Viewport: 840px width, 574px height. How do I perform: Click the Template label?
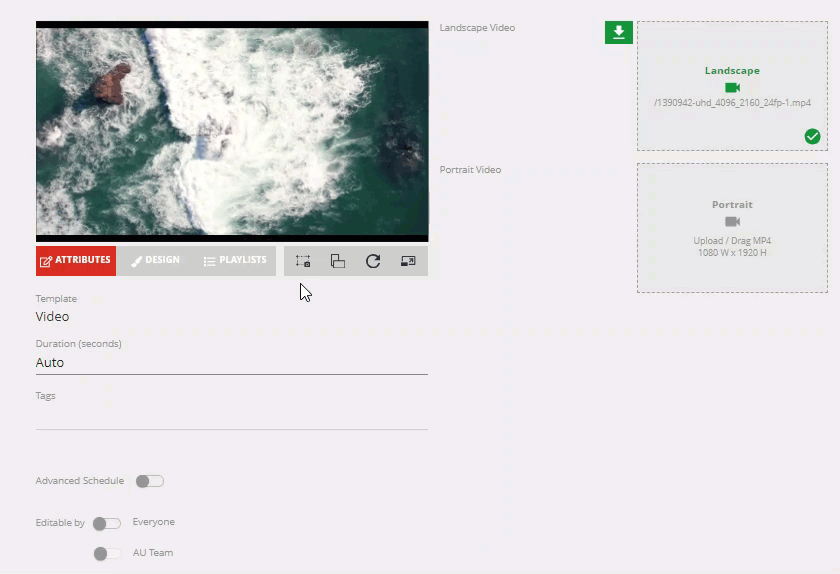(x=56, y=299)
